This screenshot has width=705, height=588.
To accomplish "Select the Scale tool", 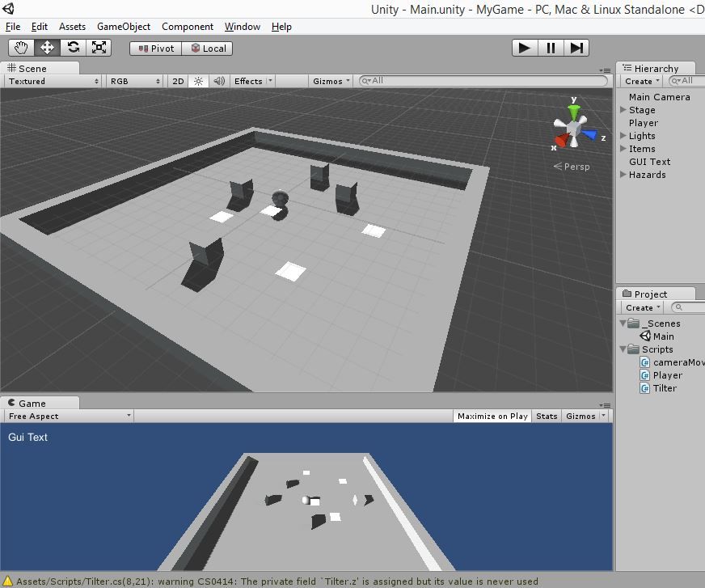I will point(99,47).
